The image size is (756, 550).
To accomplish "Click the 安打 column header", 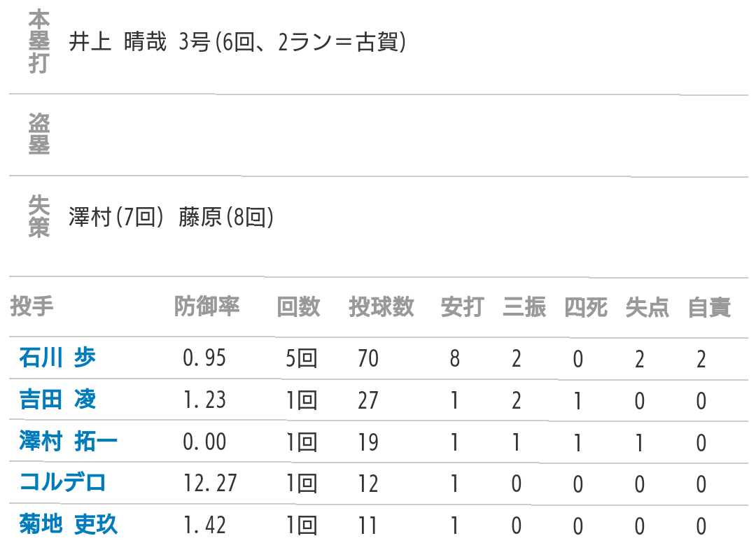I will [x=462, y=307].
